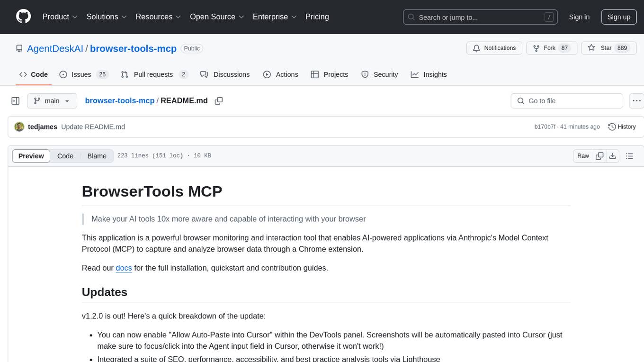The image size is (644, 362).
Task: Click the browser-tools-mcp breadcrumb link
Action: pyautogui.click(x=120, y=100)
